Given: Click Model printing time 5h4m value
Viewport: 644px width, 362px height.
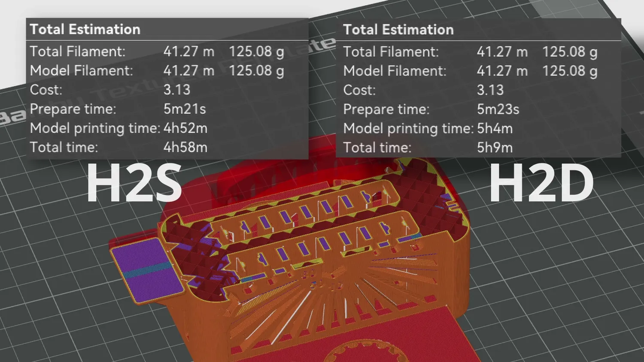Looking at the screenshot, I should coord(495,129).
